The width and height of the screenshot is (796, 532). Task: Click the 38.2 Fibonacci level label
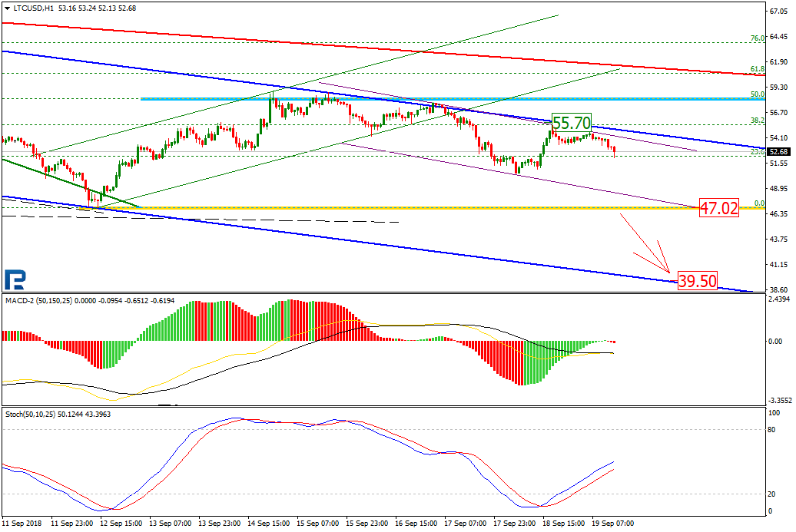pos(758,121)
